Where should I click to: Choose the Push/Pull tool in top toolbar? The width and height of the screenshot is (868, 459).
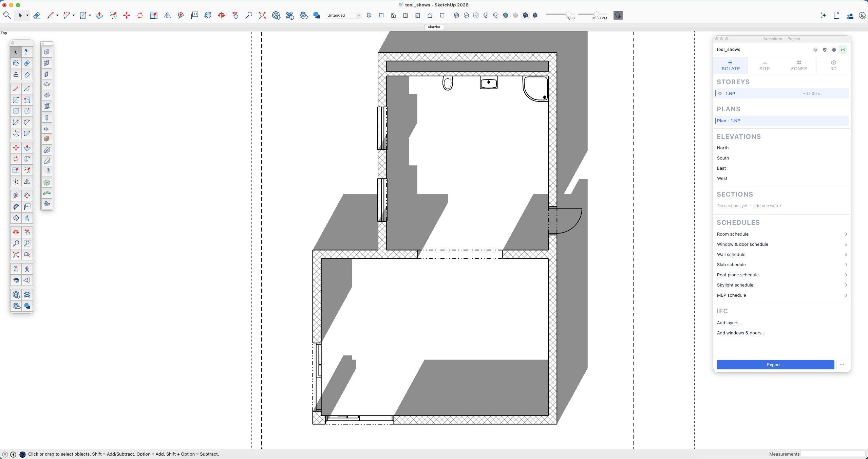[99, 15]
